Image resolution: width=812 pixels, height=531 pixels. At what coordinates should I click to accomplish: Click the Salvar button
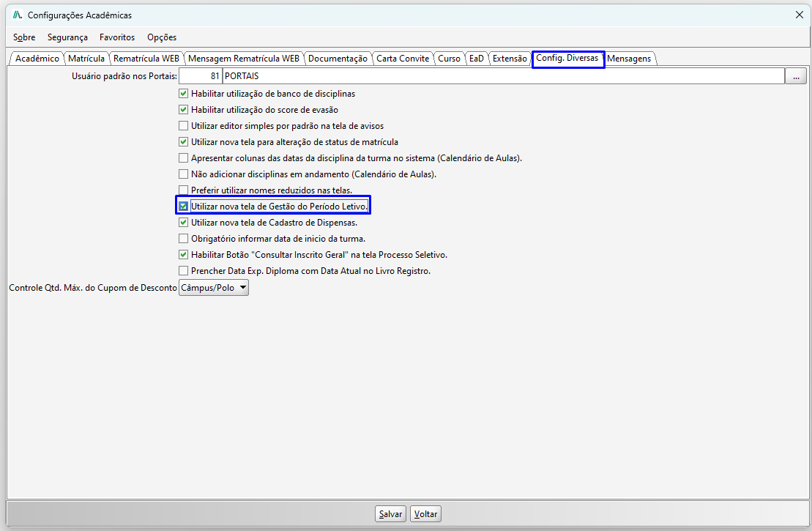coord(390,514)
